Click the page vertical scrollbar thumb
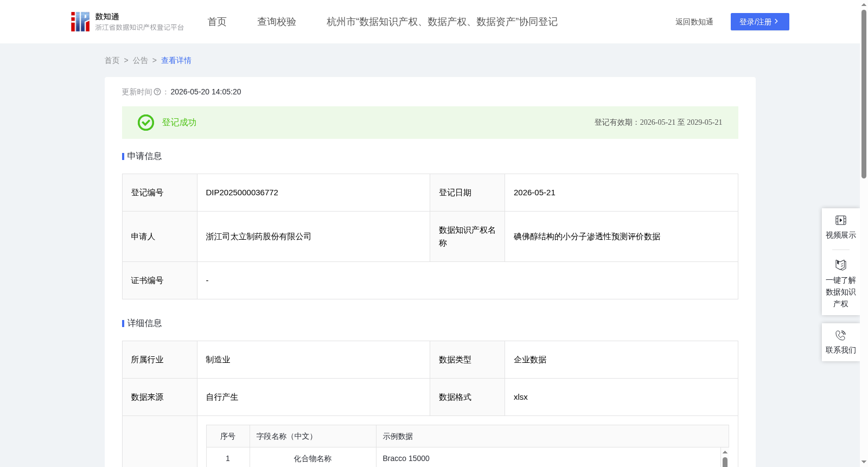The height and width of the screenshot is (467, 868). (864, 93)
